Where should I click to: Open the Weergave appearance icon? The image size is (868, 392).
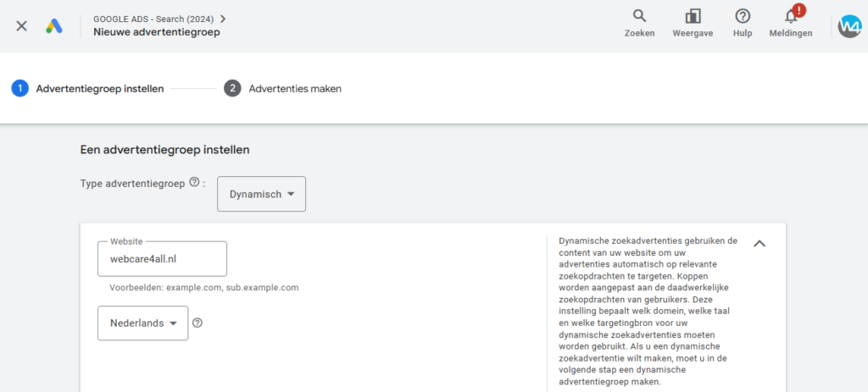pos(693,16)
